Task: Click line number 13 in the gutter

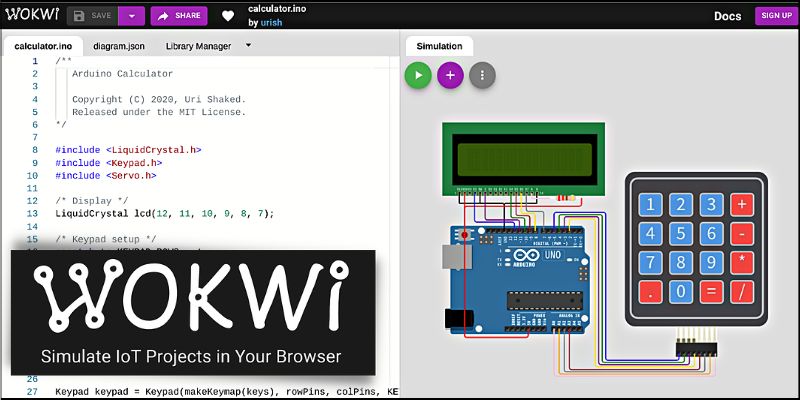Action: (32, 214)
